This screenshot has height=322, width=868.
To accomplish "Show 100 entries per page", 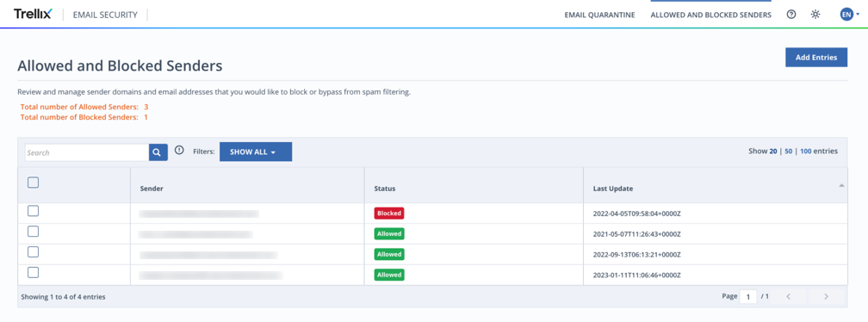I will tap(805, 151).
